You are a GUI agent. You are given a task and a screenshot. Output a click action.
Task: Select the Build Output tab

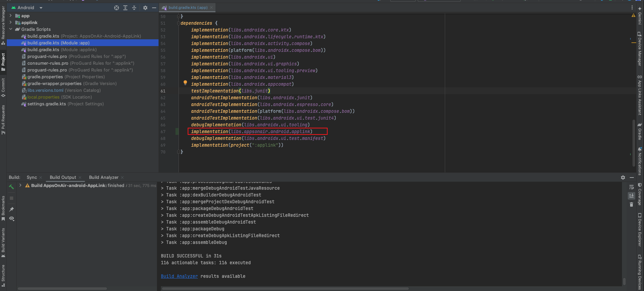[x=63, y=177]
